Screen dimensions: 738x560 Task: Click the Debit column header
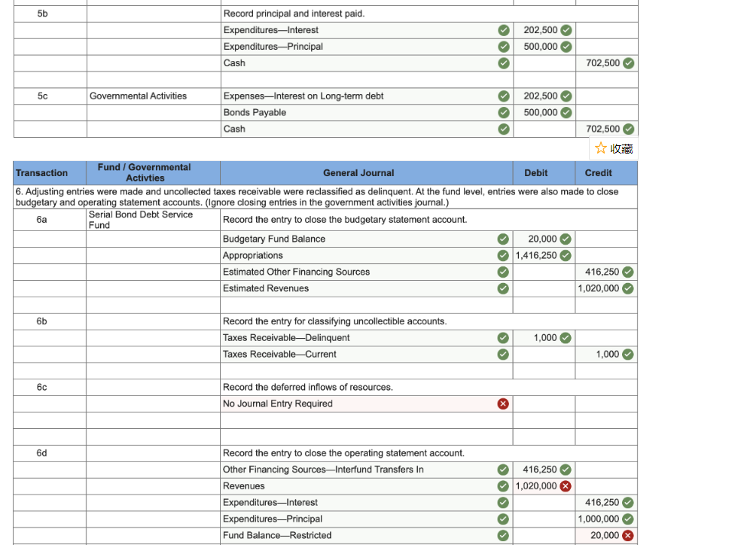pos(536,172)
